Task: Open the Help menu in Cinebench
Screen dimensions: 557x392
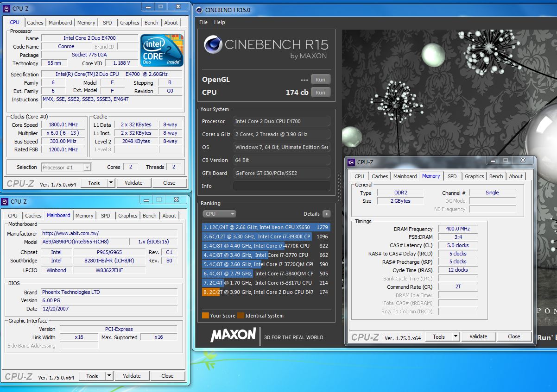Action: click(220, 22)
